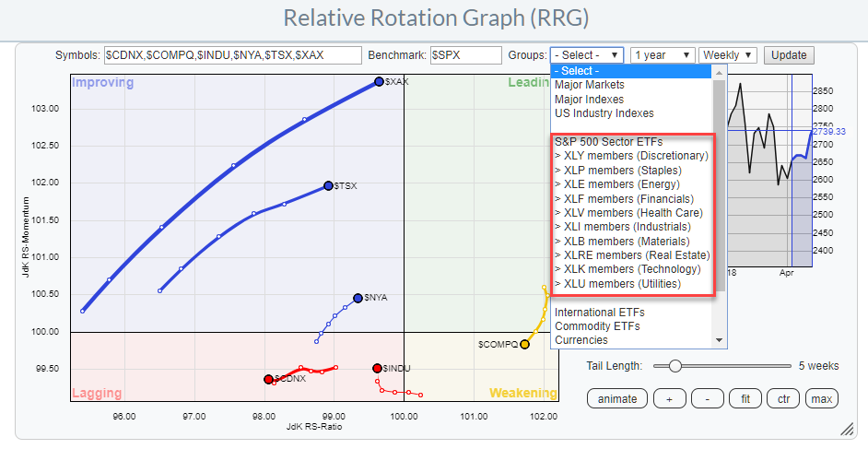868x449 pixels.
Task: Adjust the Tail Length slider
Action: (675, 366)
